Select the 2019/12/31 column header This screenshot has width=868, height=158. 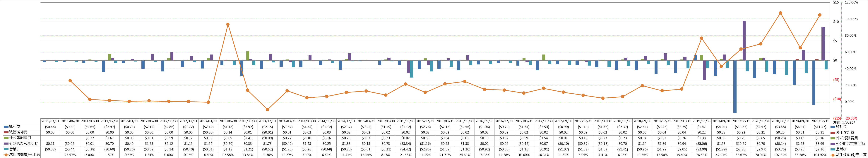point(741,121)
